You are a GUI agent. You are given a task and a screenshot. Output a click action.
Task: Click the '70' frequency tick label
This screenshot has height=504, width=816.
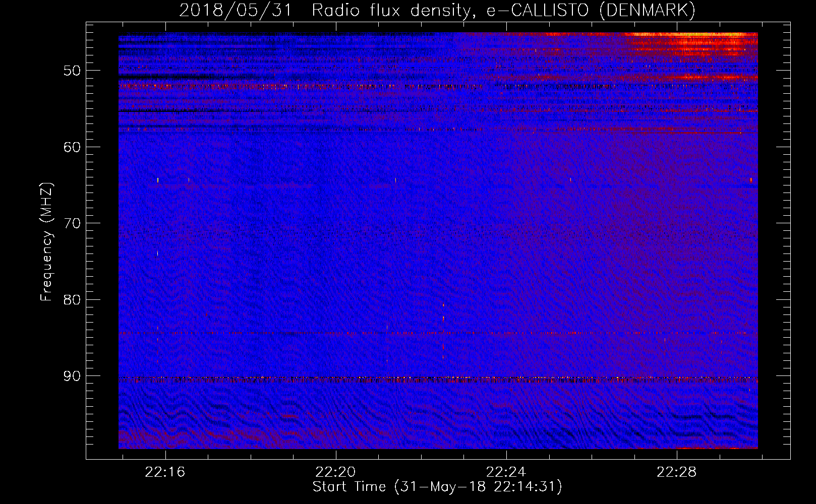(72, 223)
